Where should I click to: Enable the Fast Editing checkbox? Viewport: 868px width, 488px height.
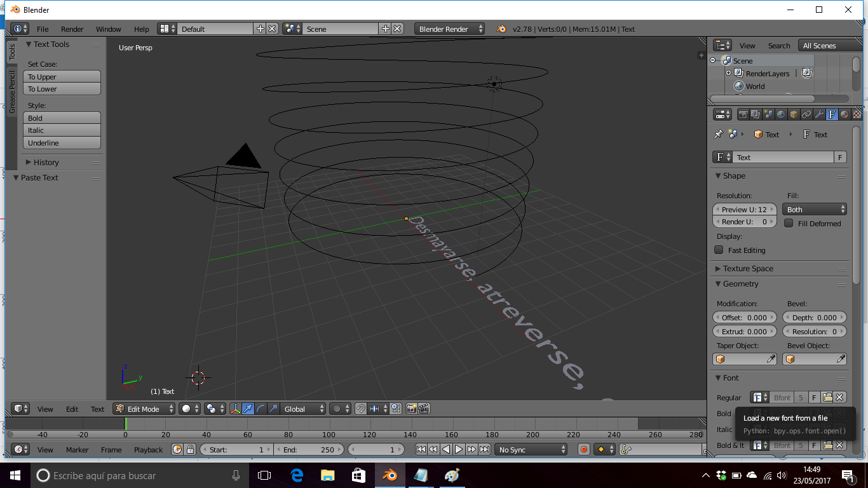(719, 250)
